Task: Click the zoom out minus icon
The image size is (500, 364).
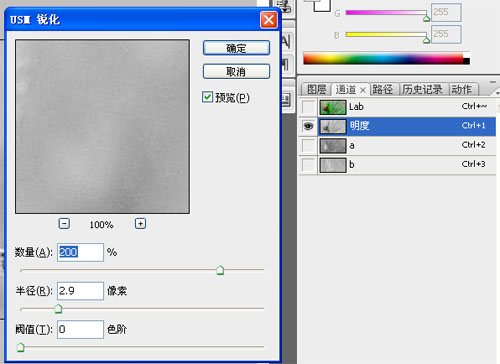Action: pyautogui.click(x=64, y=223)
